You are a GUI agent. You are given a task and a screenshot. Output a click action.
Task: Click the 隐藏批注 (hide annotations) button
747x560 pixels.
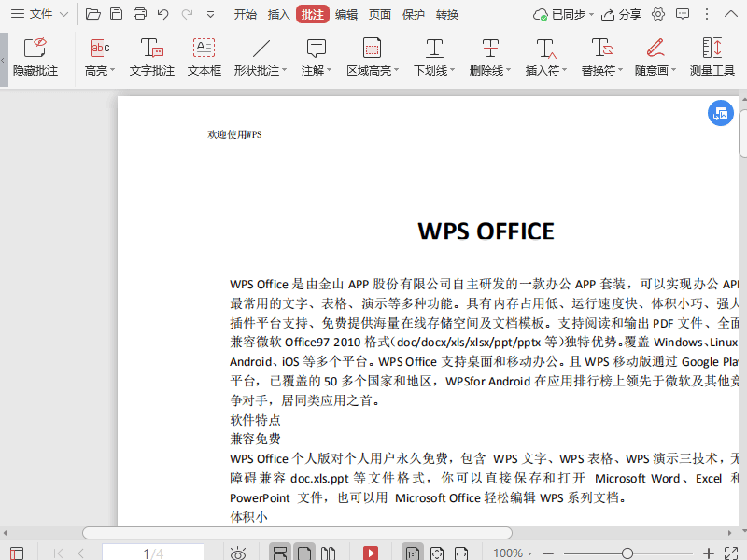click(35, 58)
